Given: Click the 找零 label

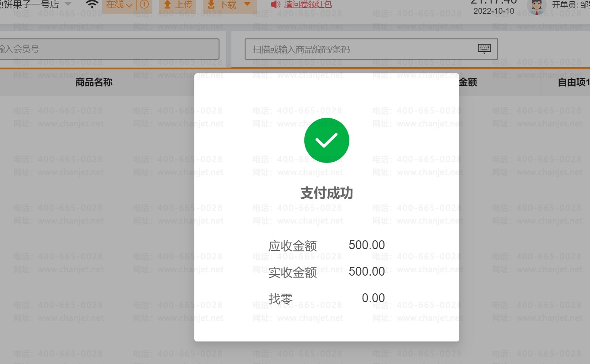Looking at the screenshot, I should 280,299.
